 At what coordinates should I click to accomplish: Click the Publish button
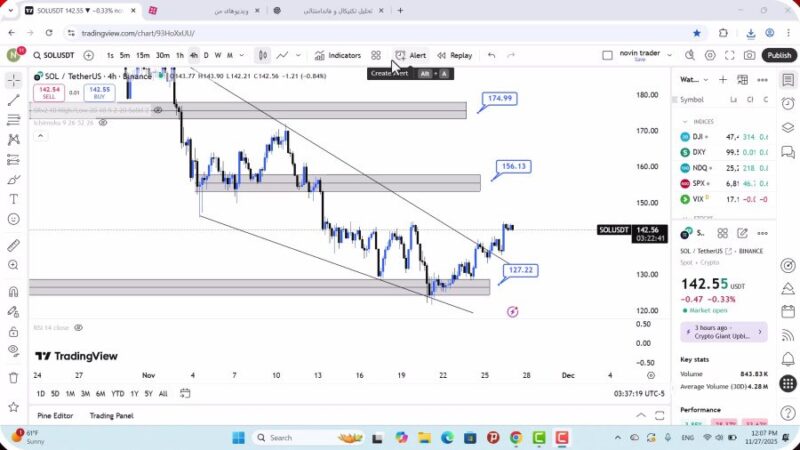coord(778,56)
